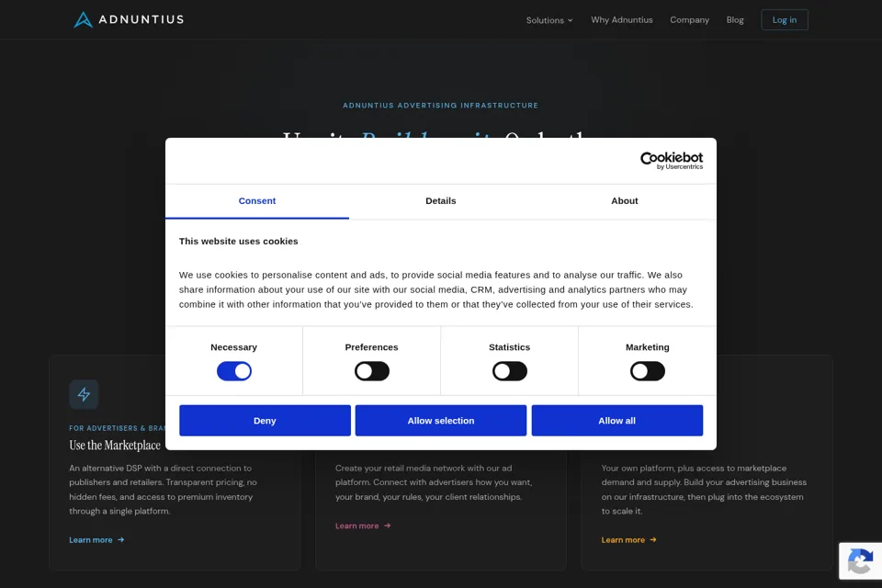Click arrow next to orange Learn more

(x=653, y=539)
